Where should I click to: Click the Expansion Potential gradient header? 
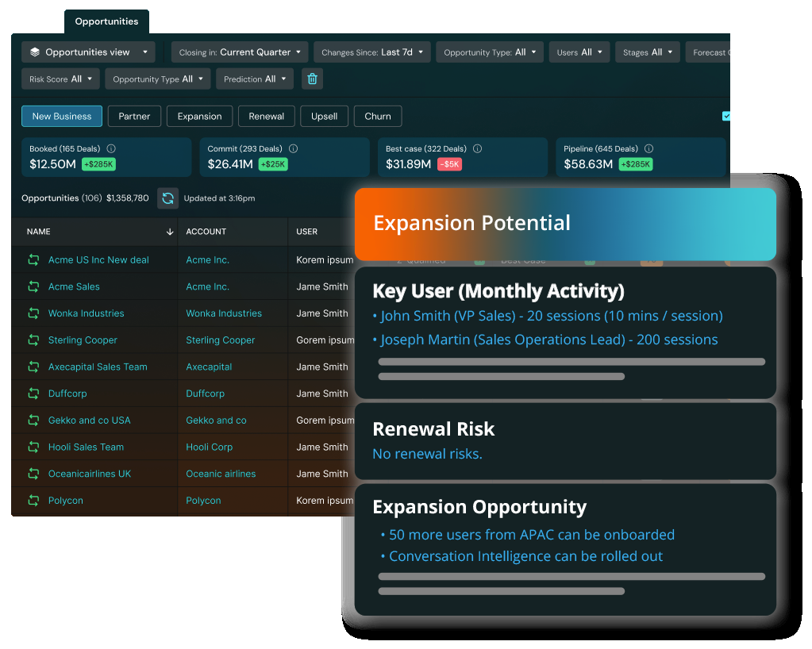coord(565,224)
